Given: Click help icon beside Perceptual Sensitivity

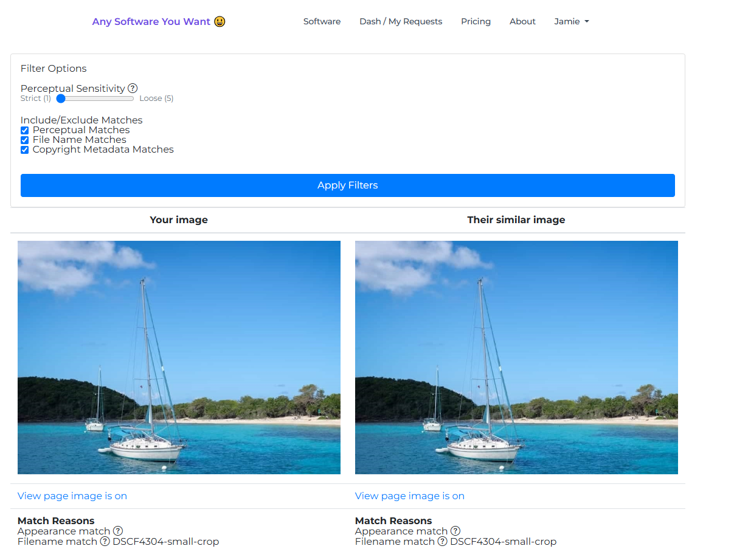Looking at the screenshot, I should [133, 88].
